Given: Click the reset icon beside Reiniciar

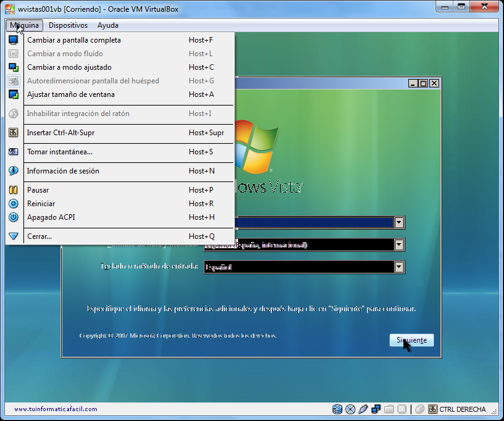Looking at the screenshot, I should point(13,204).
